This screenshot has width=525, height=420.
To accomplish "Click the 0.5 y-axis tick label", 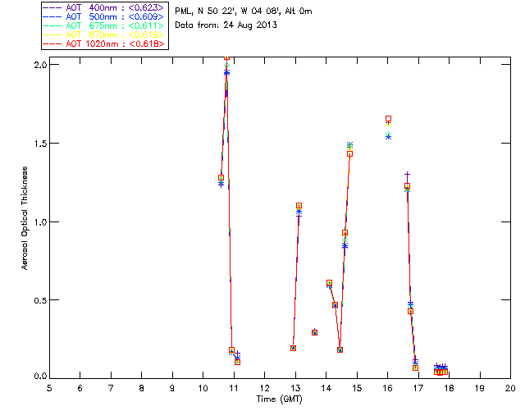I will (40, 300).
